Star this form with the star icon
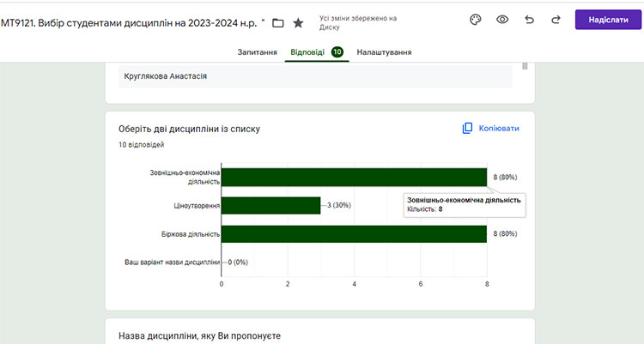 [x=298, y=22]
